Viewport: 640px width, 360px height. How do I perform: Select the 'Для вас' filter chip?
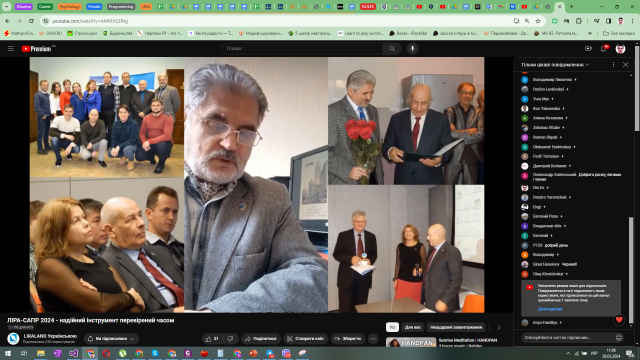click(413, 327)
